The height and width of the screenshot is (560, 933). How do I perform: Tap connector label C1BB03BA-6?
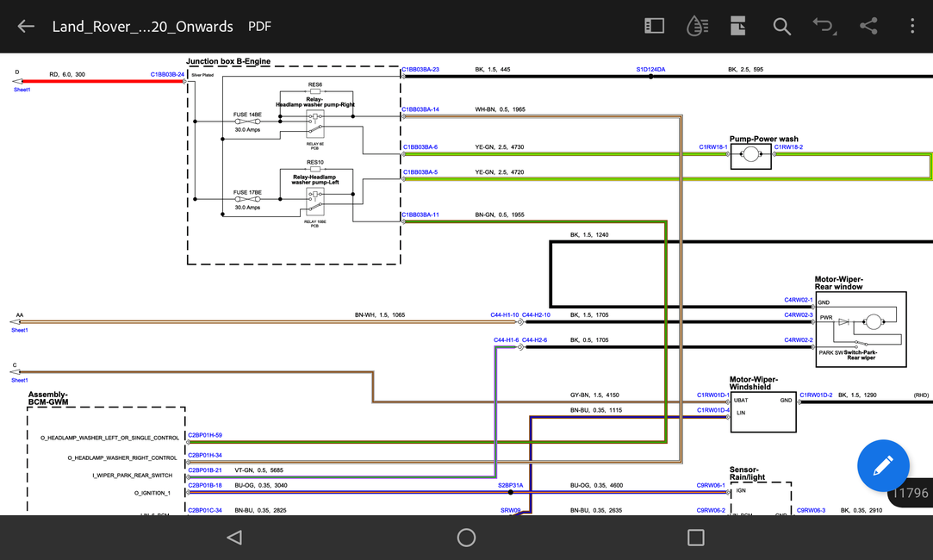pyautogui.click(x=420, y=147)
